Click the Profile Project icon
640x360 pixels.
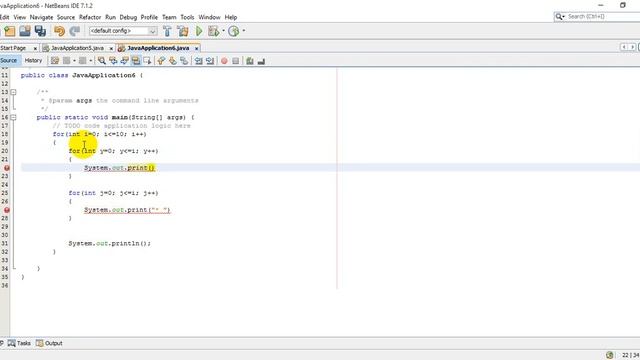pyautogui.click(x=233, y=31)
